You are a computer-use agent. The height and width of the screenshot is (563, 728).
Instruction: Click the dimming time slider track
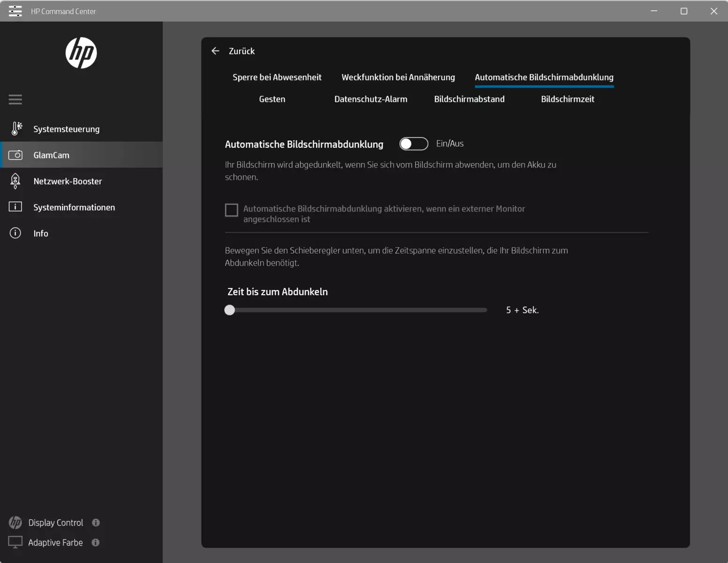356,310
